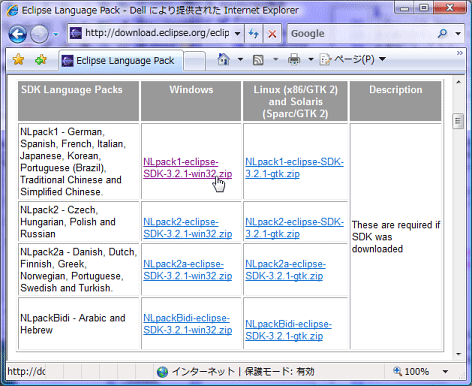Click the Home toolbar icon

point(223,59)
